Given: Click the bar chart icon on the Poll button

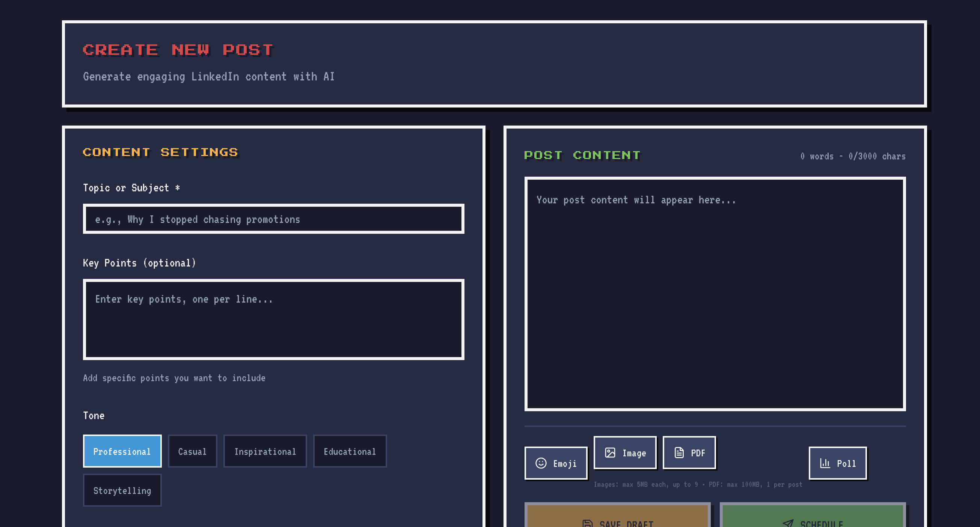Looking at the screenshot, I should (825, 463).
